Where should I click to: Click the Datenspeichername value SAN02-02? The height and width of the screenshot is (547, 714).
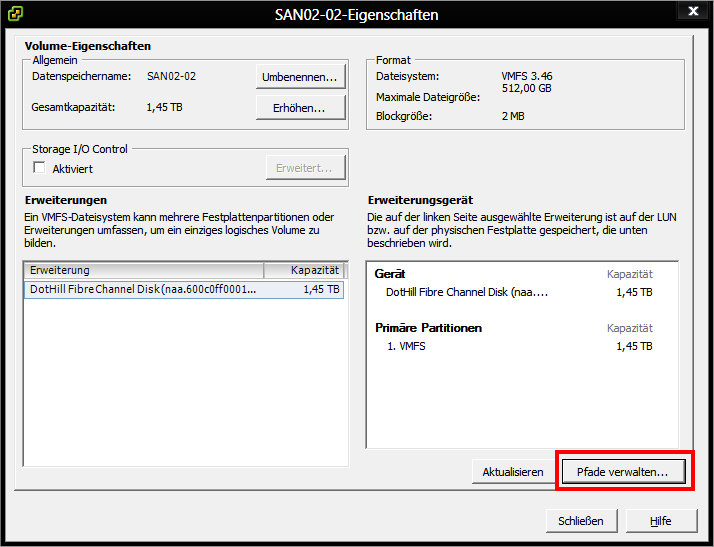[x=170, y=76]
